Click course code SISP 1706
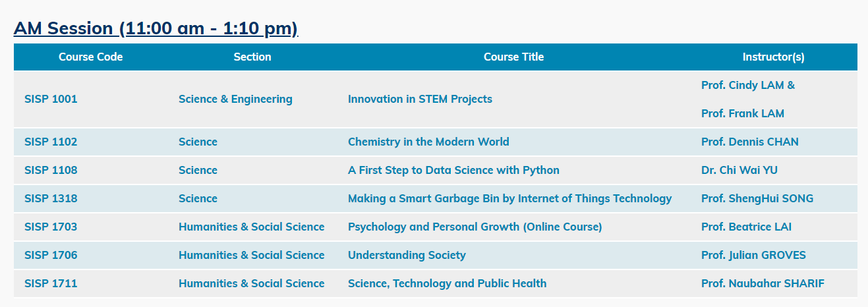 51,255
